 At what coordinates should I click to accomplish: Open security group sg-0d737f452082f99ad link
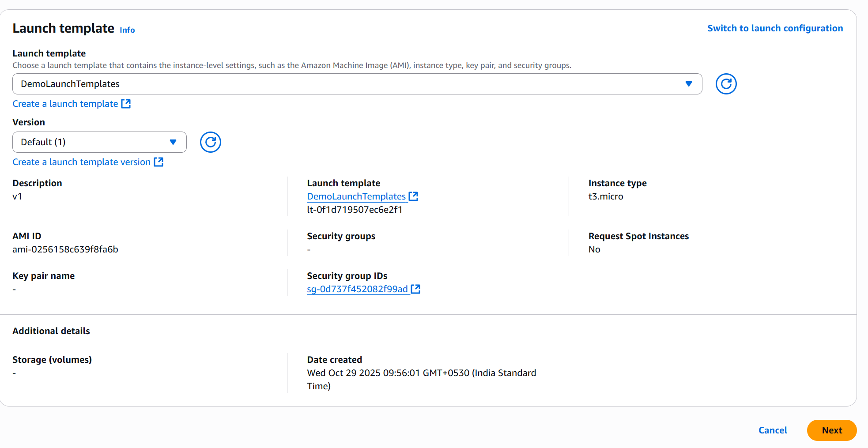tap(357, 289)
